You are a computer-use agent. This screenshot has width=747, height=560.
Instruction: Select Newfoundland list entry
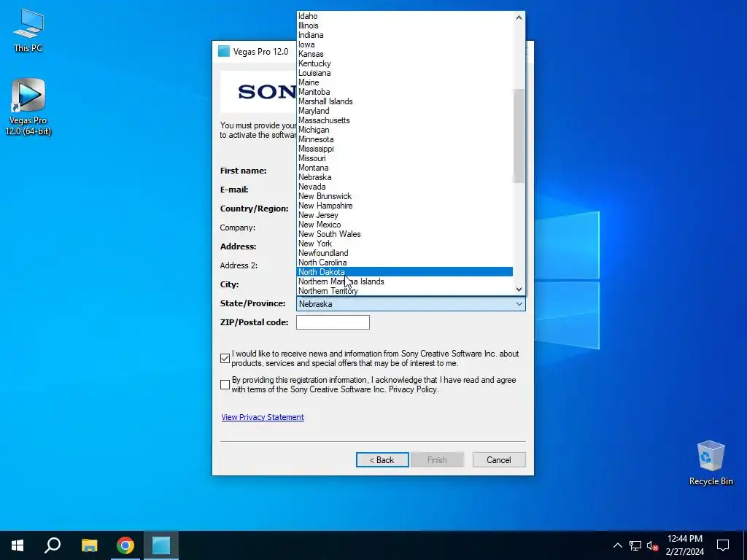[x=404, y=253]
